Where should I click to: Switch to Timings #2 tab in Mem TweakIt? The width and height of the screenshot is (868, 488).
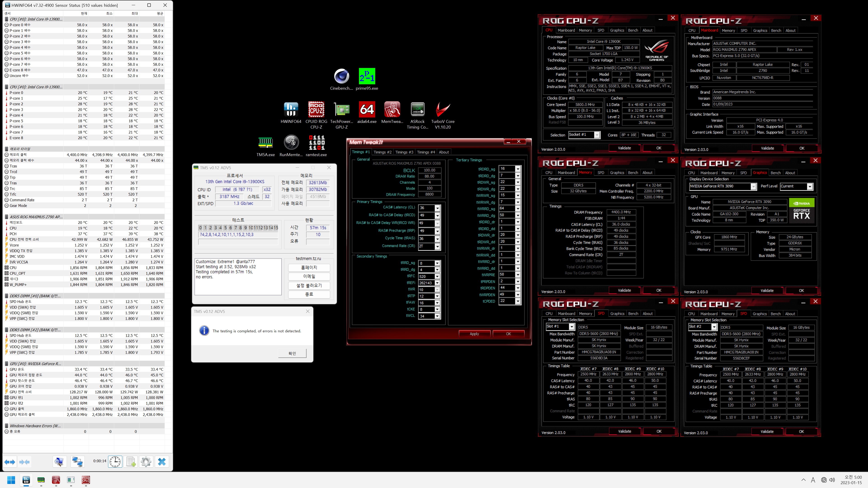pos(382,152)
